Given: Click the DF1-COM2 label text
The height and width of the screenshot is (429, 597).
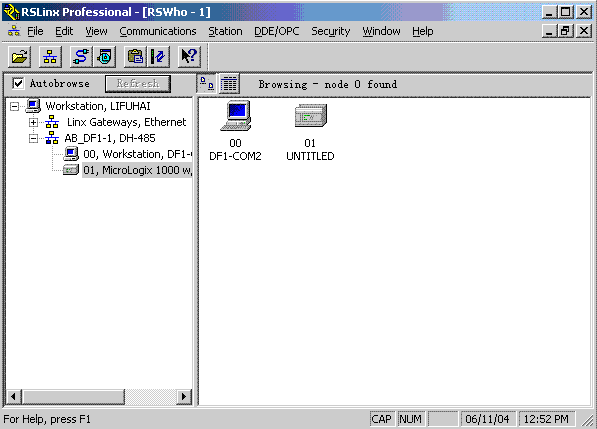Looking at the screenshot, I should (235, 156).
